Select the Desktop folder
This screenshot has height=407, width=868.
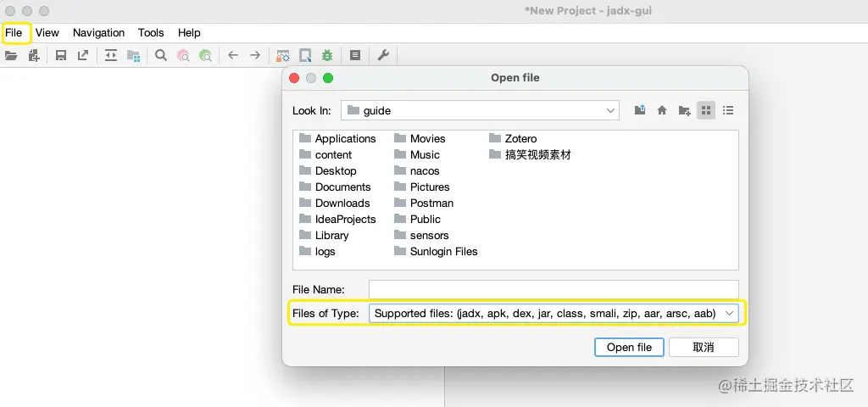tap(328, 170)
